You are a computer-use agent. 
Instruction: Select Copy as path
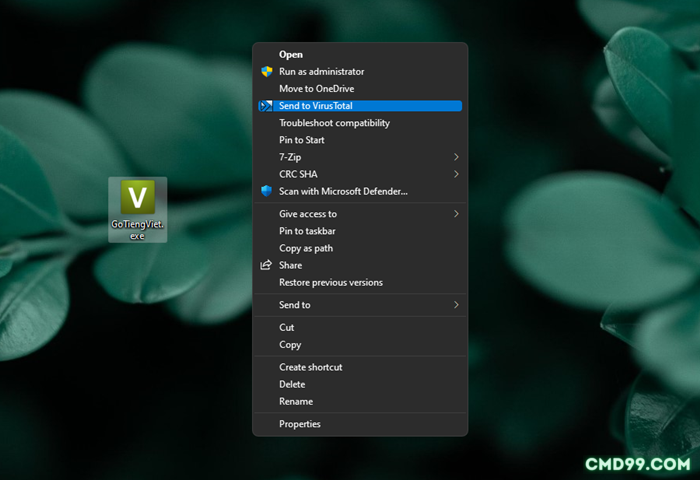pos(360,248)
